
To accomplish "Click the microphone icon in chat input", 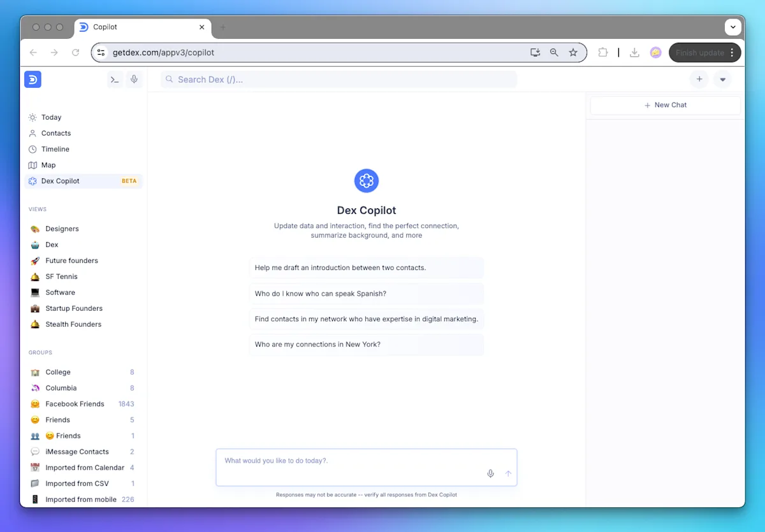I will click(490, 473).
